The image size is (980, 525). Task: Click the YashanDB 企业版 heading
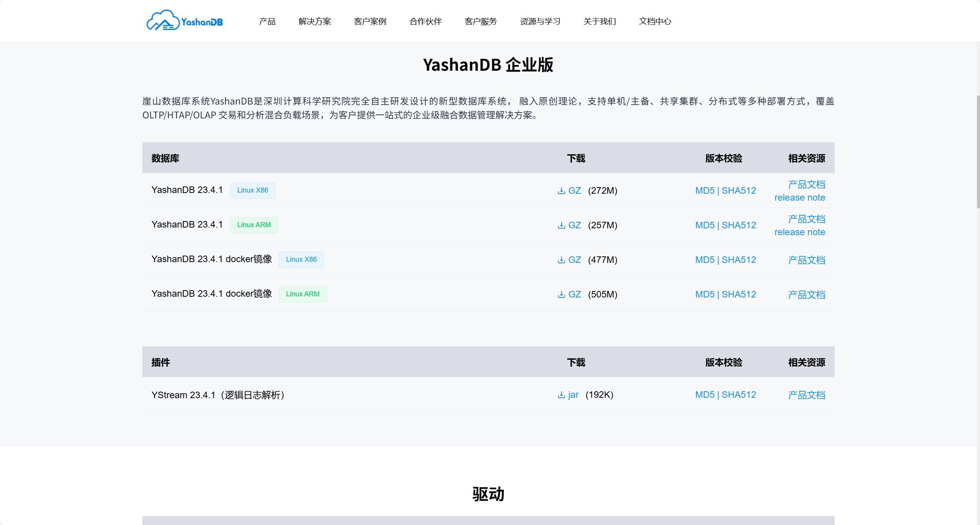(x=488, y=65)
